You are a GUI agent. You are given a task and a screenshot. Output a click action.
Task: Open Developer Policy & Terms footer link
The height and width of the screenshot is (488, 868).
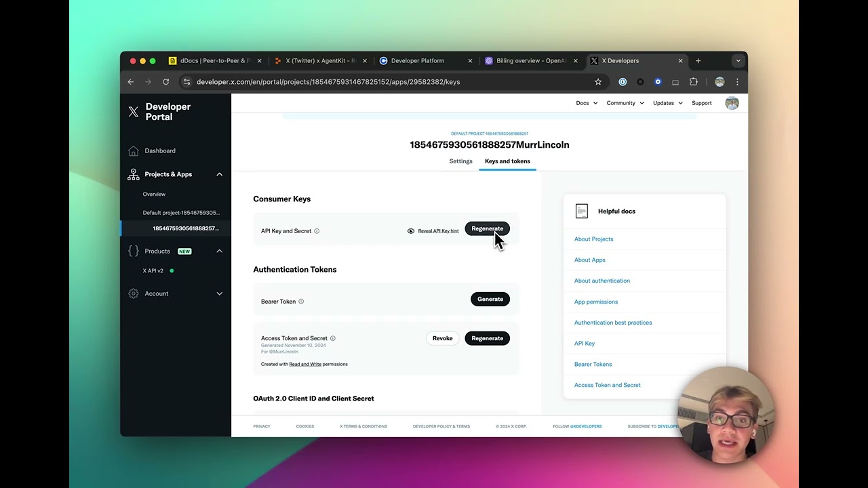click(441, 426)
